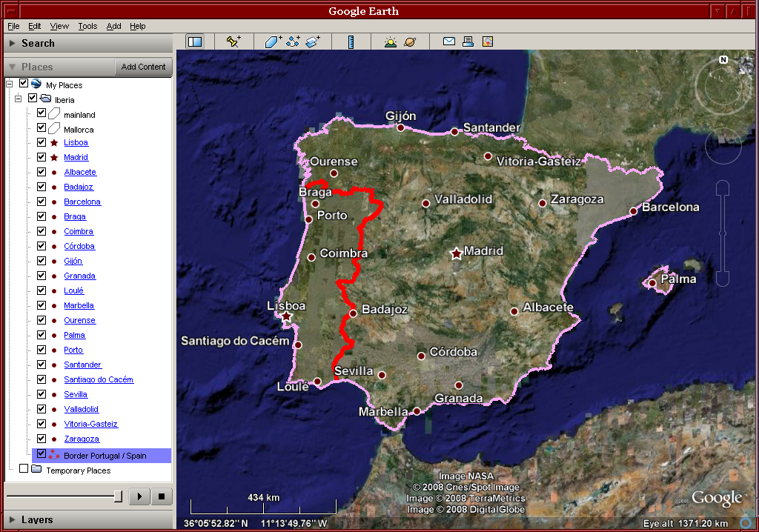Click the Print icon

pos(468,41)
